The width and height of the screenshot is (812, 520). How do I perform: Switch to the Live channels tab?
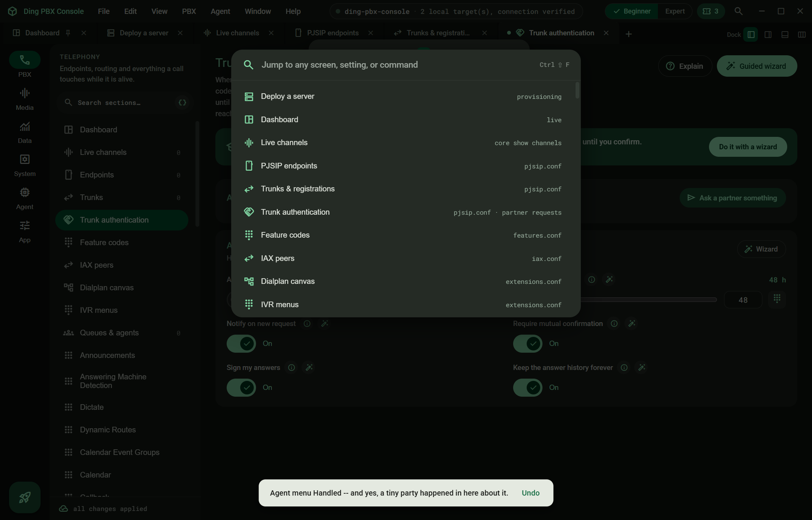(x=238, y=33)
